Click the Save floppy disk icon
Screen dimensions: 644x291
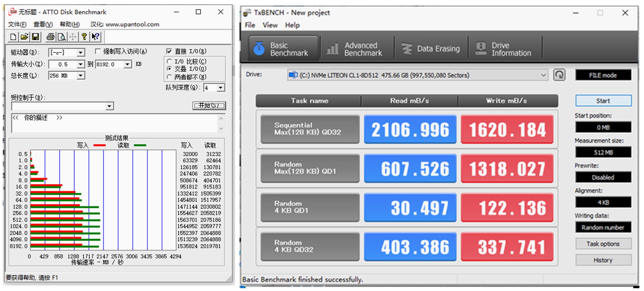[x=35, y=37]
